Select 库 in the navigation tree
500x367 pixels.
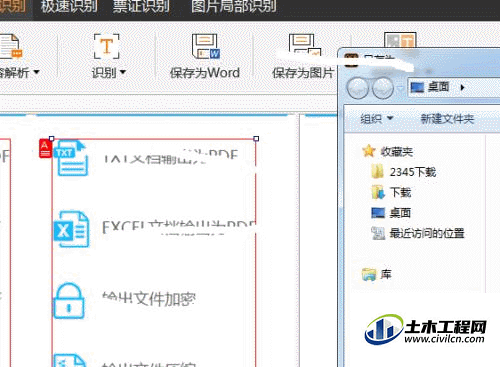pyautogui.click(x=386, y=274)
